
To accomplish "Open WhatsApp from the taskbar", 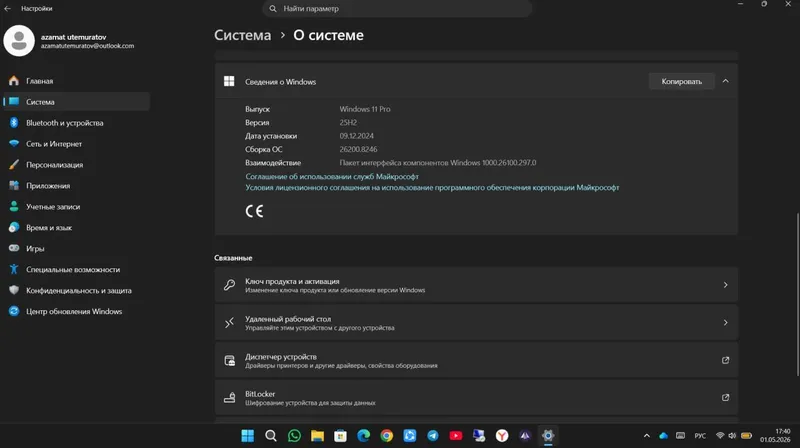I will point(294,435).
